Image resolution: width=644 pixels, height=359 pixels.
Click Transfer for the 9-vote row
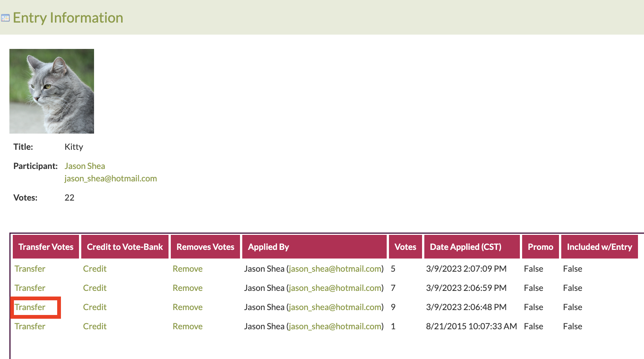(x=30, y=307)
